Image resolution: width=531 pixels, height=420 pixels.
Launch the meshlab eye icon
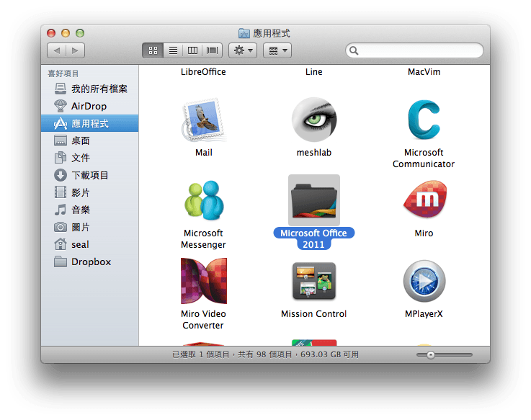pyautogui.click(x=314, y=119)
